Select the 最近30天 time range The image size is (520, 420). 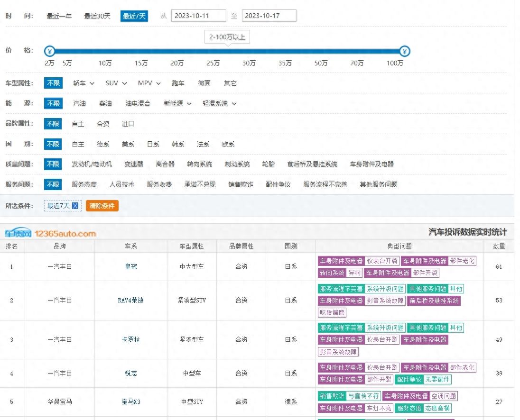(97, 16)
